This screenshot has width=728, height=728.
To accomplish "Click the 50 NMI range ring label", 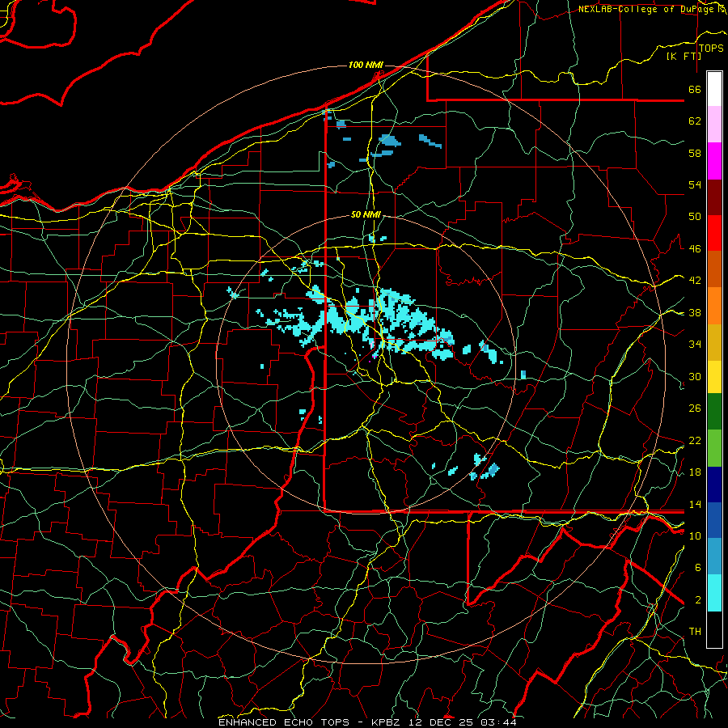I will click(x=366, y=214).
